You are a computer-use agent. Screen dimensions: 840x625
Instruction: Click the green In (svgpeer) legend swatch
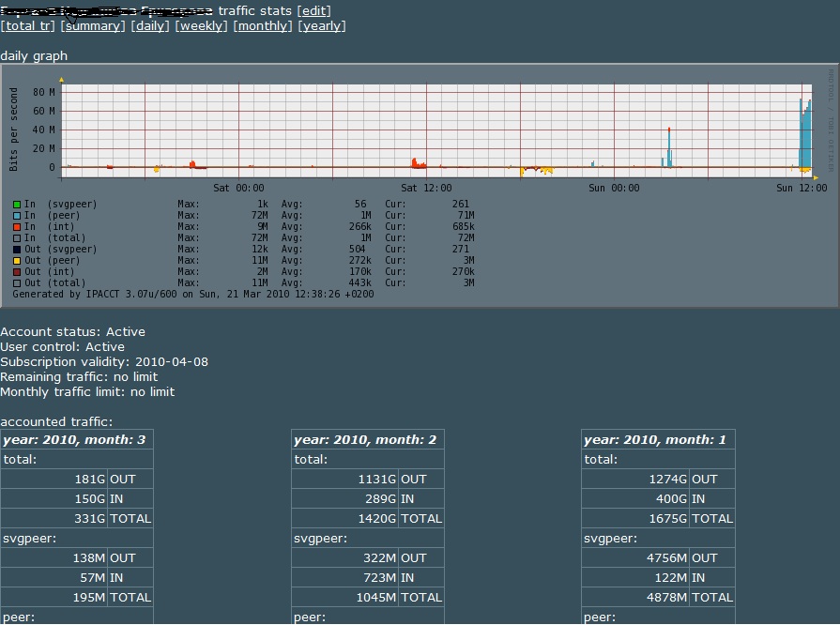[x=17, y=204]
